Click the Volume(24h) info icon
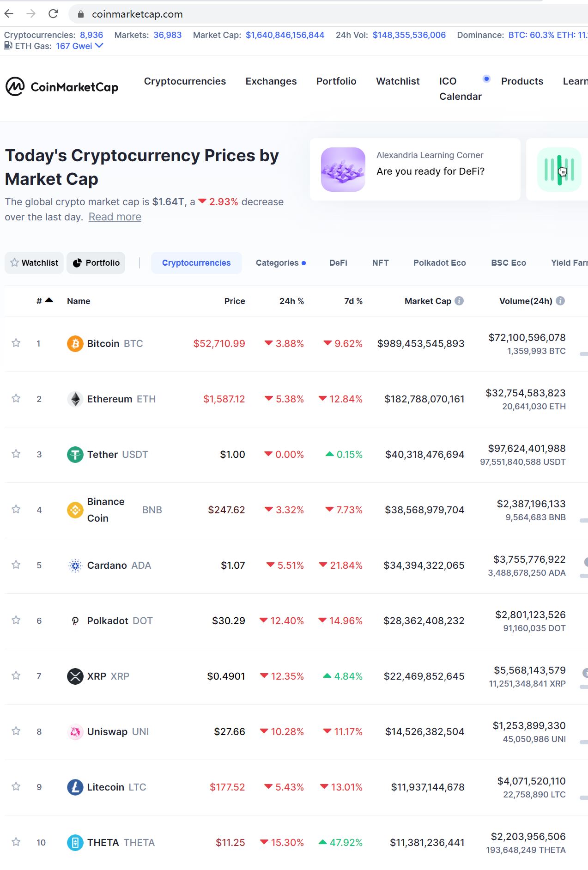This screenshot has width=588, height=870. pyautogui.click(x=560, y=301)
